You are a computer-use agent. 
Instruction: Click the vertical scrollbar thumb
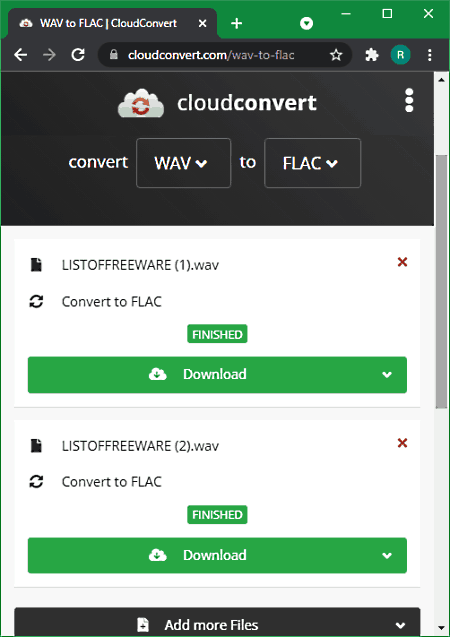pos(442,282)
